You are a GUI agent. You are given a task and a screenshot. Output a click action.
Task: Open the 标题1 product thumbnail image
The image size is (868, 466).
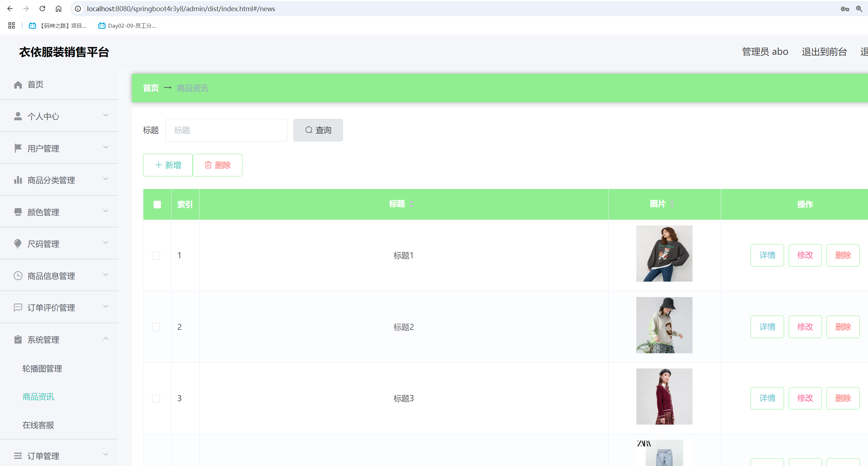tap(664, 254)
